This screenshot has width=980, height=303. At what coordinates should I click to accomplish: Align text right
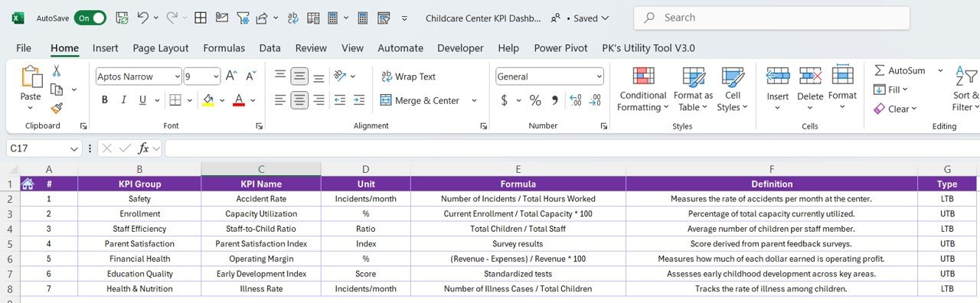coord(318,99)
